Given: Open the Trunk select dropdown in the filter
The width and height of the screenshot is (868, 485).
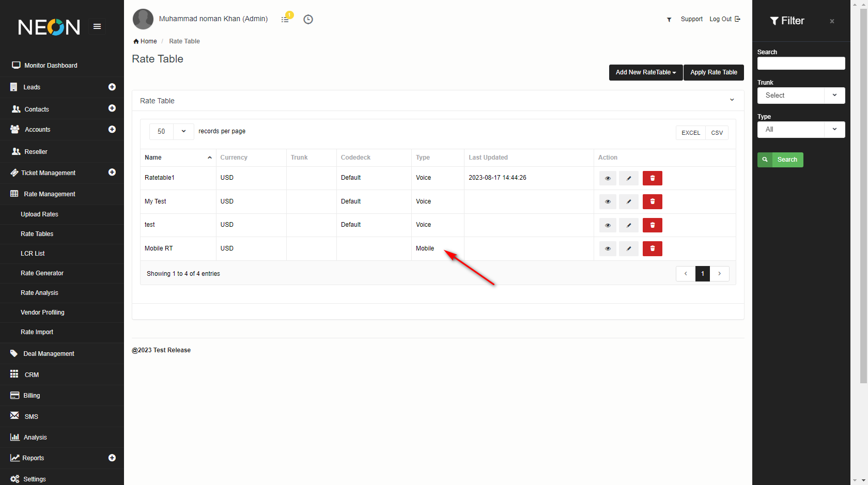Looking at the screenshot, I should tap(801, 96).
